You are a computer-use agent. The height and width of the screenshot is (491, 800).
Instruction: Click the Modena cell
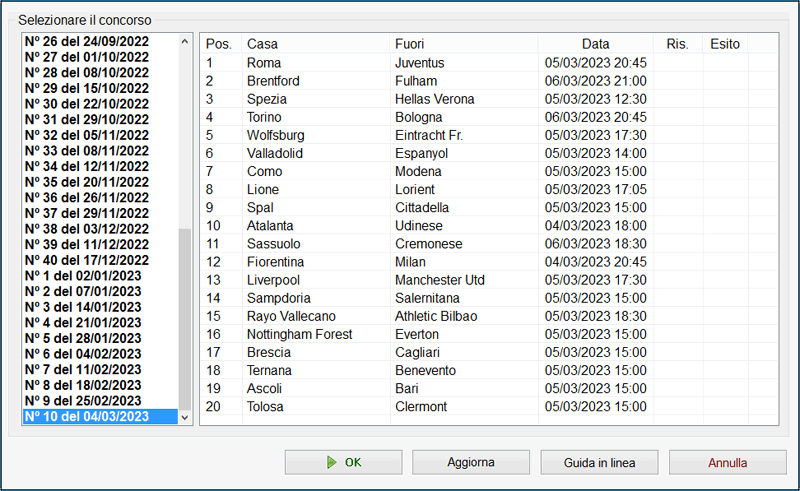(x=464, y=171)
